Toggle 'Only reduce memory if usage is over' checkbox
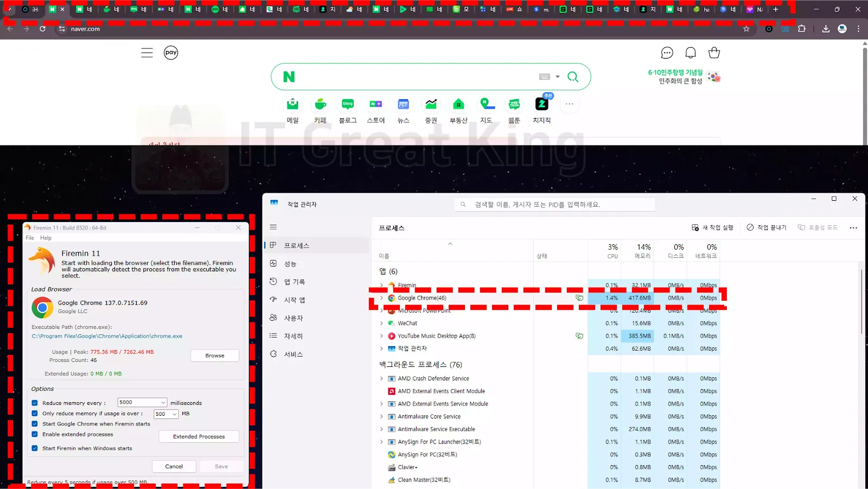The height and width of the screenshot is (489, 868). coord(35,414)
